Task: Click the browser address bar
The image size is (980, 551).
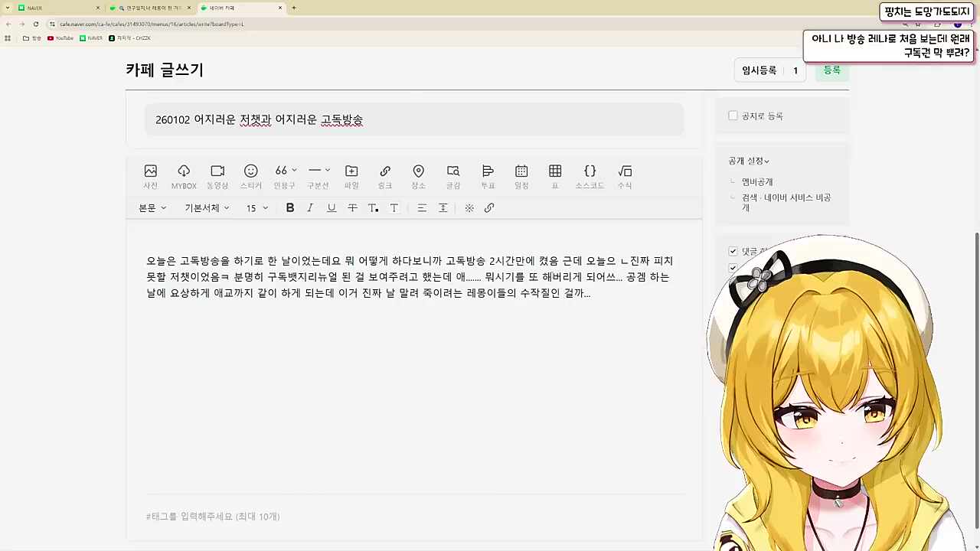Action: click(459, 24)
